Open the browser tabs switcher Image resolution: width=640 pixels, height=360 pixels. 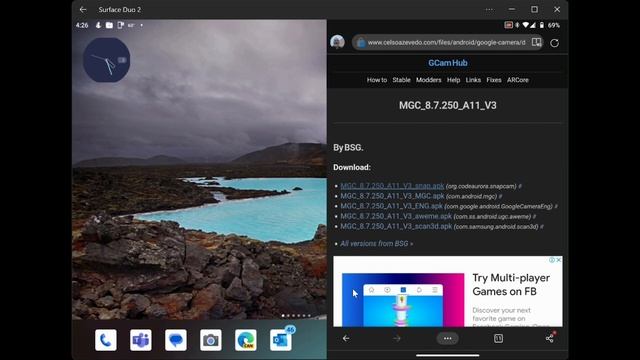[x=498, y=338]
